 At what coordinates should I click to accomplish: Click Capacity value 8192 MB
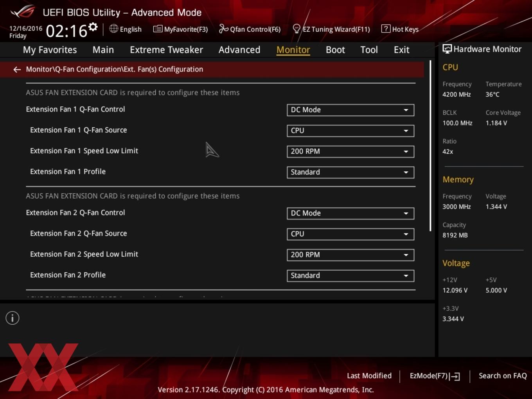point(455,235)
